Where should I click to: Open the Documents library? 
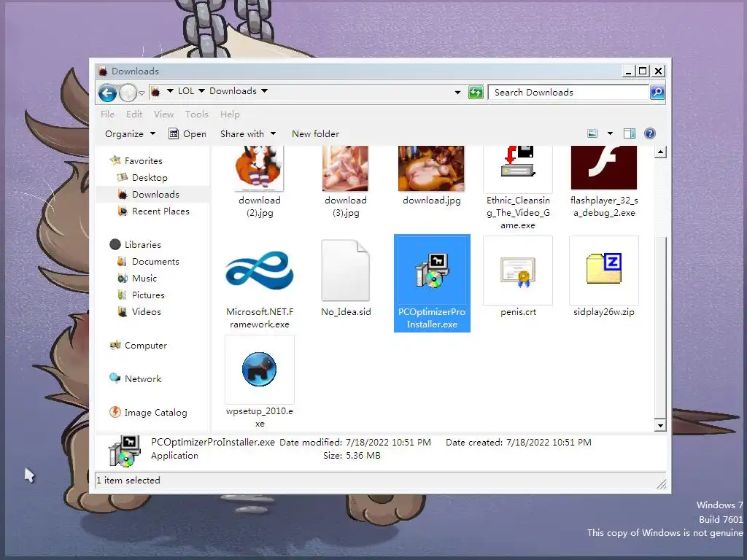pyautogui.click(x=155, y=262)
